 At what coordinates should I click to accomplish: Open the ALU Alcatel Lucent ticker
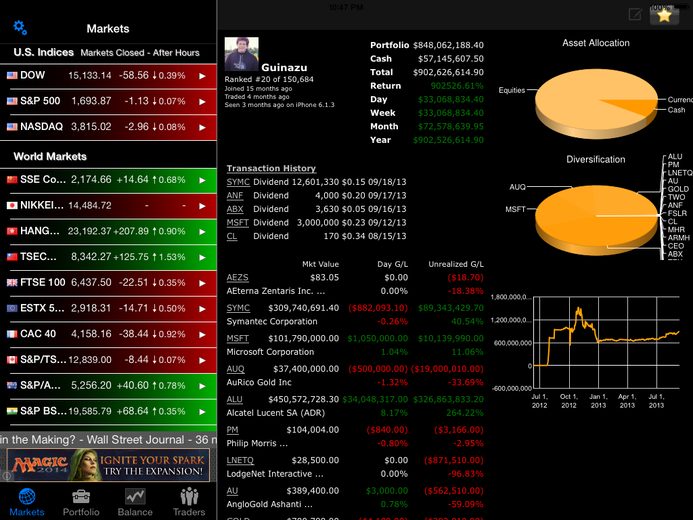(x=234, y=399)
